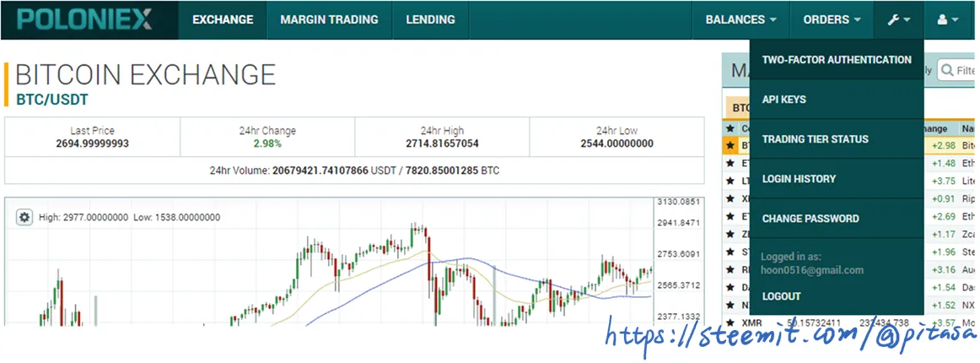980x363 pixels.
Task: Click the Poloniex logo
Action: (84, 19)
